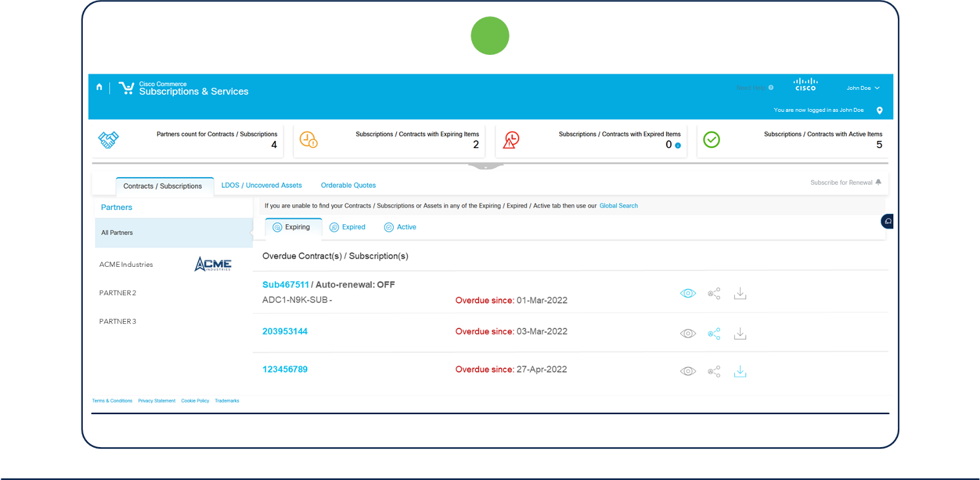
Task: Toggle the eye icon on contract 123456789
Action: (x=688, y=371)
